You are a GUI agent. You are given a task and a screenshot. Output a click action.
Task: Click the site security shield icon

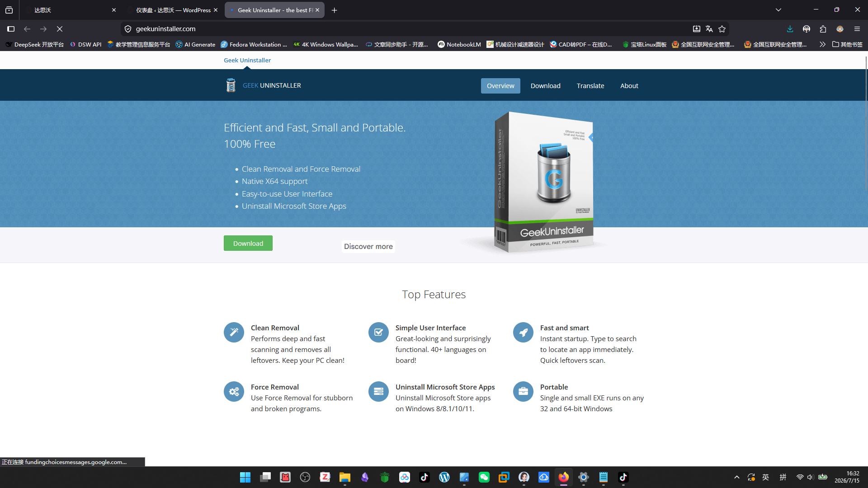(x=128, y=29)
